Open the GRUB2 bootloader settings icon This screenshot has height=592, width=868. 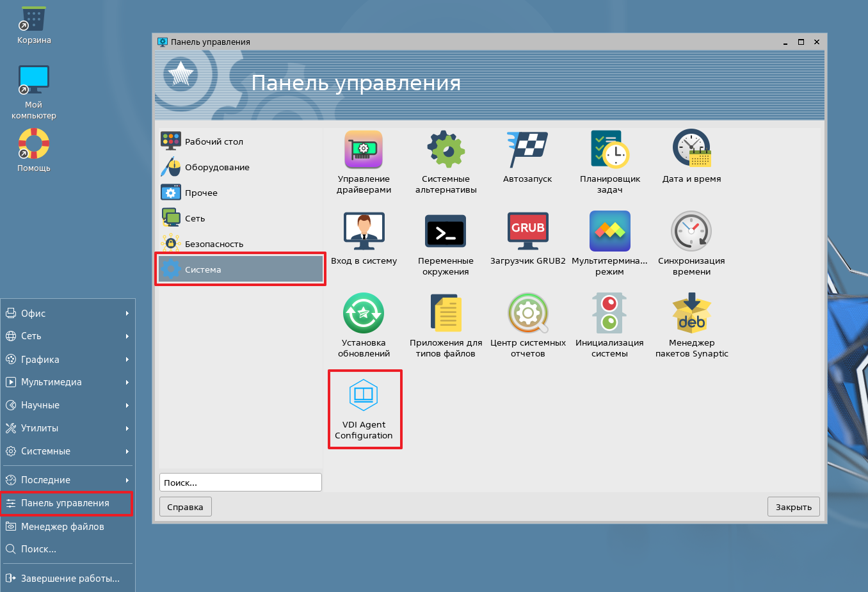(527, 231)
